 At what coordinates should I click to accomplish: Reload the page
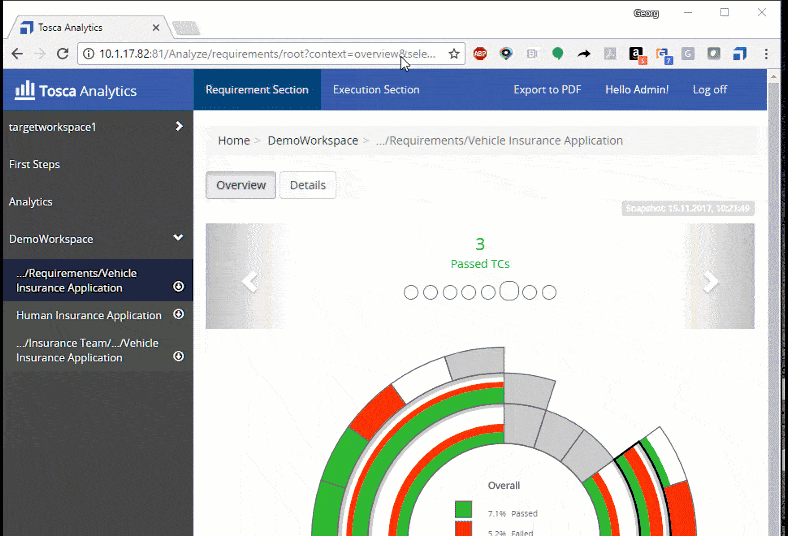[x=62, y=54]
